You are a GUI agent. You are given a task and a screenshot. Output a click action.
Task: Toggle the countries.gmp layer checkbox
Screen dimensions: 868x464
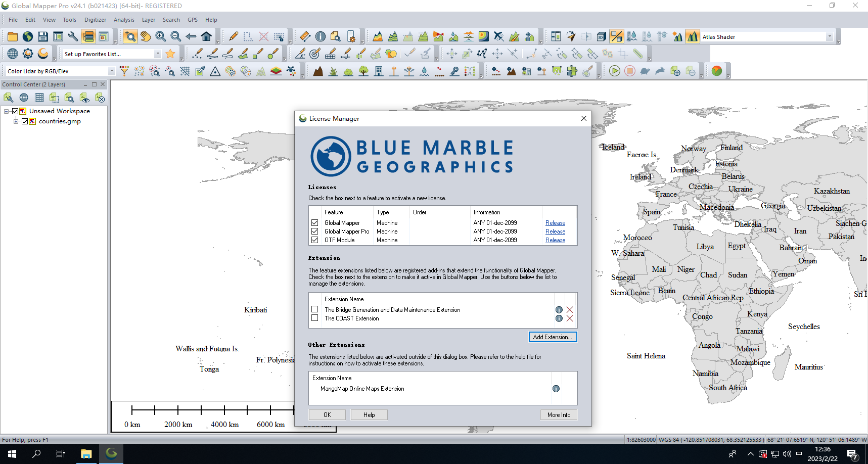[25, 121]
